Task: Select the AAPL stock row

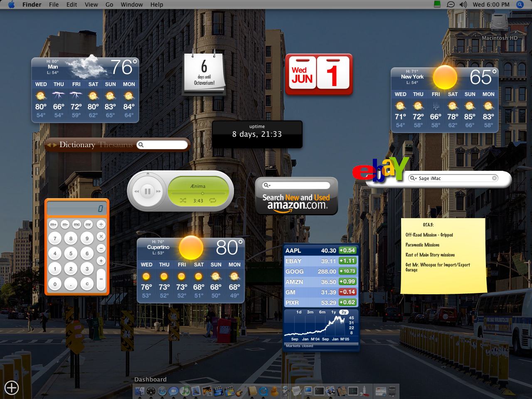Action: click(x=320, y=251)
